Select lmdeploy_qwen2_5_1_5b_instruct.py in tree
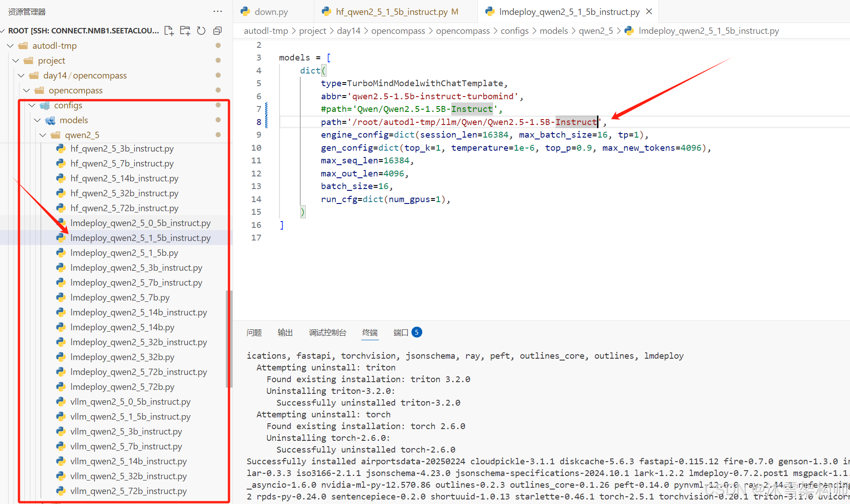This screenshot has height=504, width=850. (140, 238)
